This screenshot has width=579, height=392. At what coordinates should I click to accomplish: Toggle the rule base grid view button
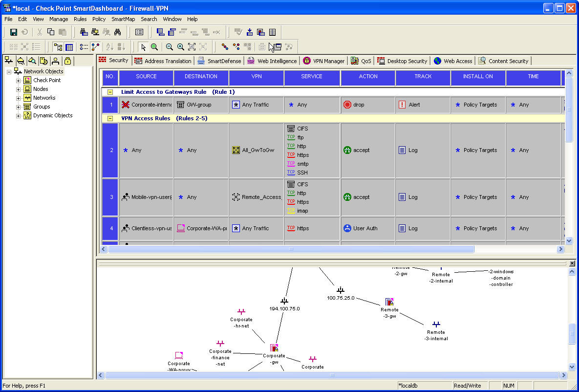click(x=69, y=47)
